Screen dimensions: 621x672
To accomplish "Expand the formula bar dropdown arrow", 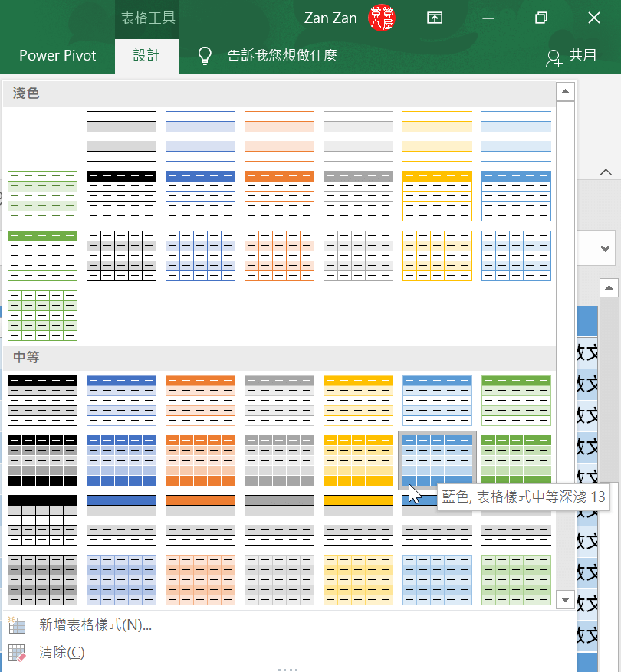I will pos(605,248).
